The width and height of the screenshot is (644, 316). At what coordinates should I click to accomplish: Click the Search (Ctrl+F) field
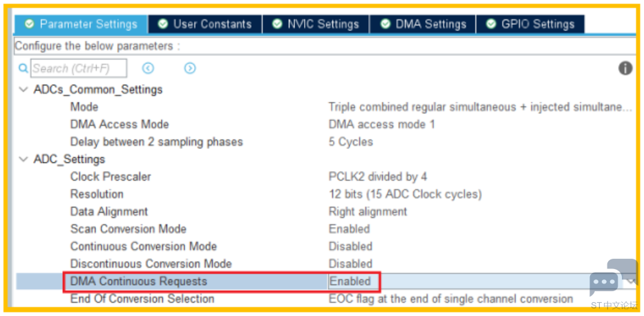[x=79, y=68]
